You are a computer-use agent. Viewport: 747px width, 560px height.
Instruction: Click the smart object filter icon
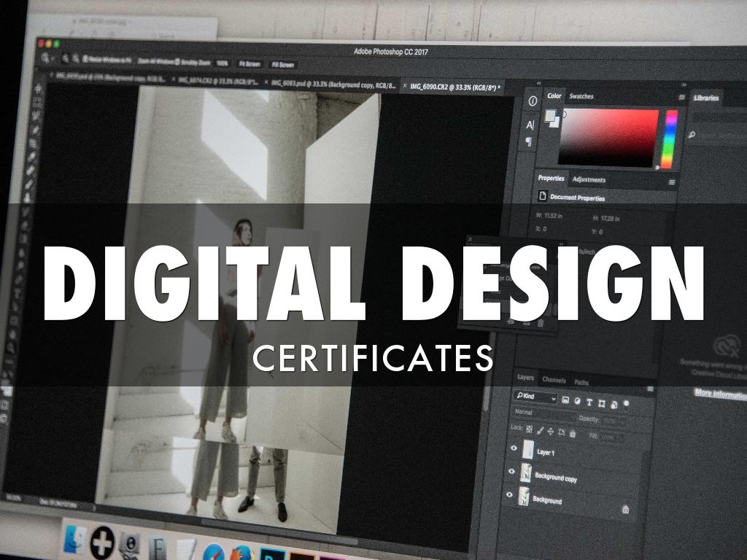(x=614, y=405)
